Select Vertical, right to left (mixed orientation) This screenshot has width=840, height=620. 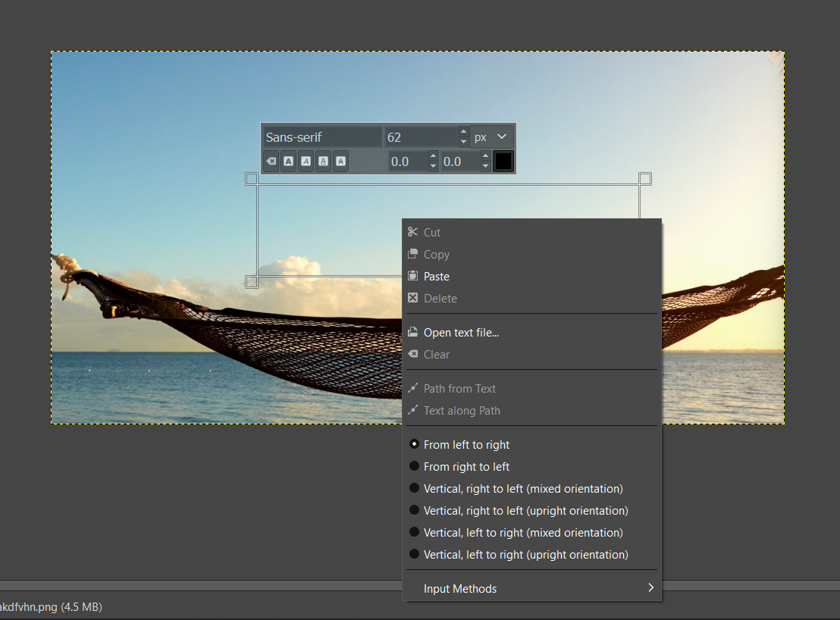(522, 489)
